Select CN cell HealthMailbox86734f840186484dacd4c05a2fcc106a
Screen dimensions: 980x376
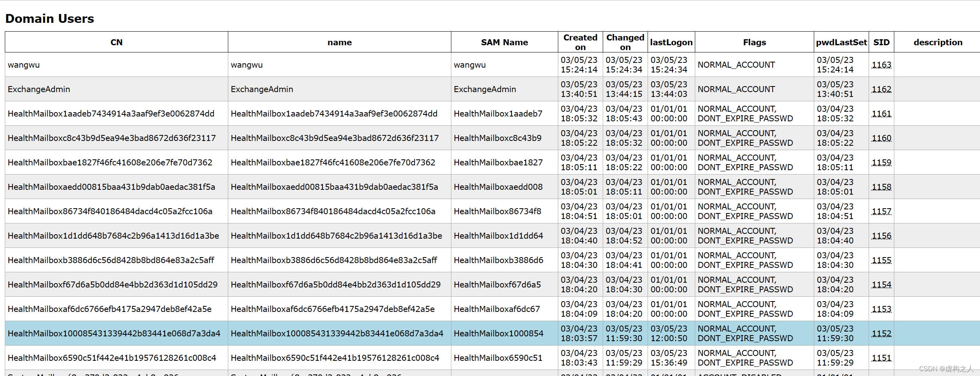[x=117, y=211]
